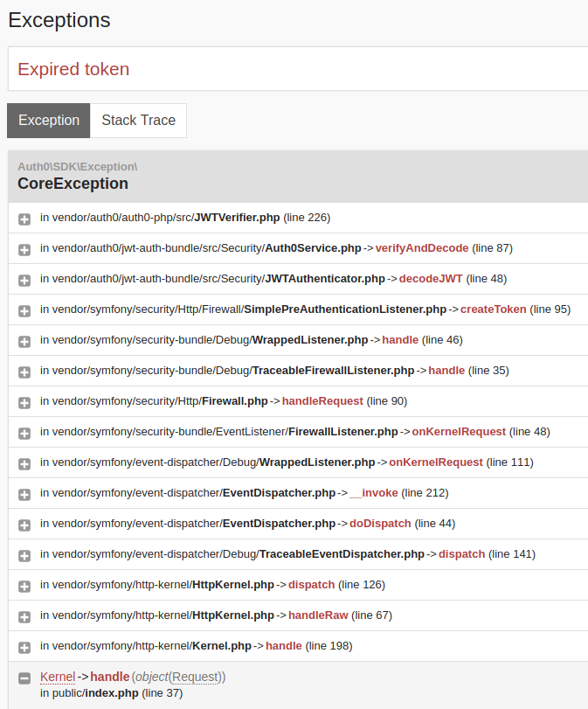Click the Auth0Service.php file name

(313, 248)
